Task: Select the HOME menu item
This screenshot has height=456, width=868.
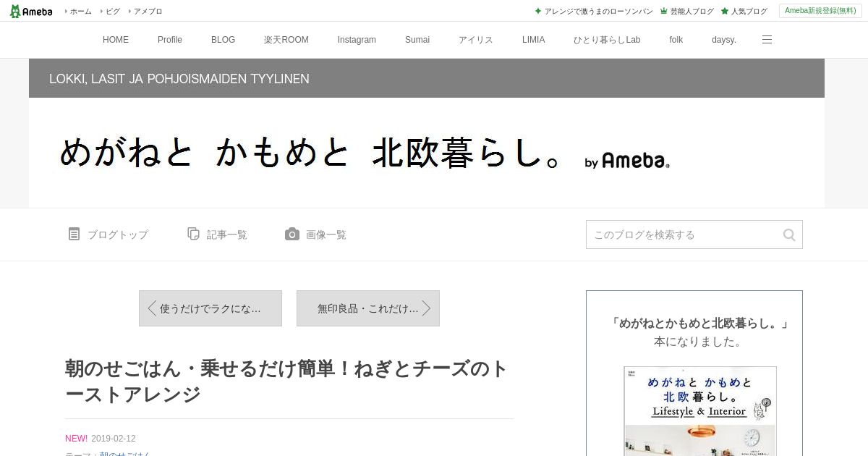Action: pyautogui.click(x=116, y=40)
